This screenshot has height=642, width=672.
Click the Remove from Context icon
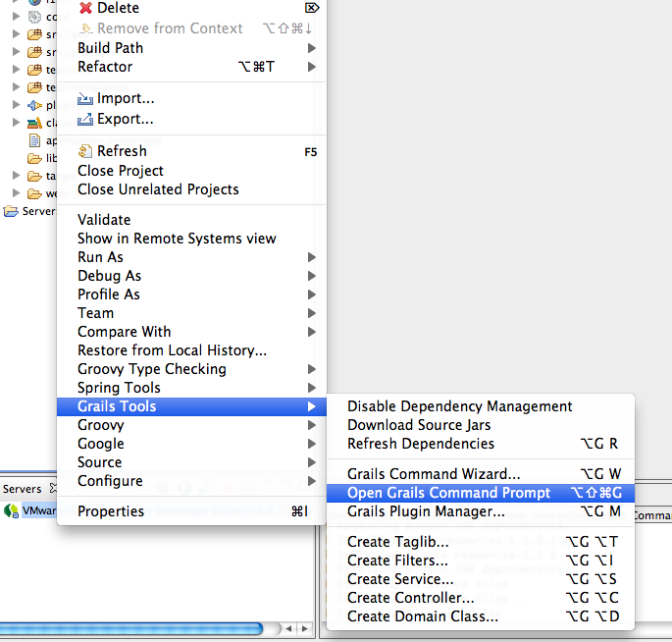pyautogui.click(x=85, y=28)
